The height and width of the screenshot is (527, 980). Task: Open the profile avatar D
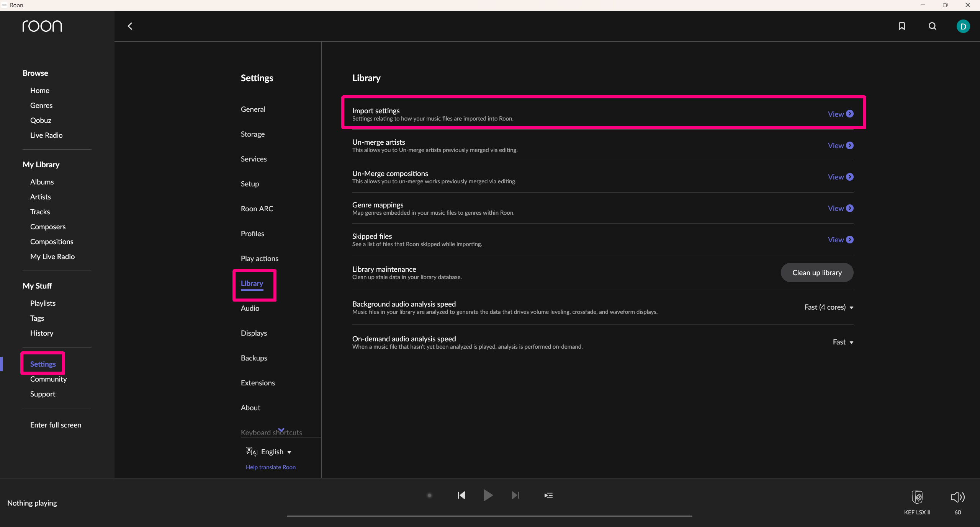[x=963, y=26]
